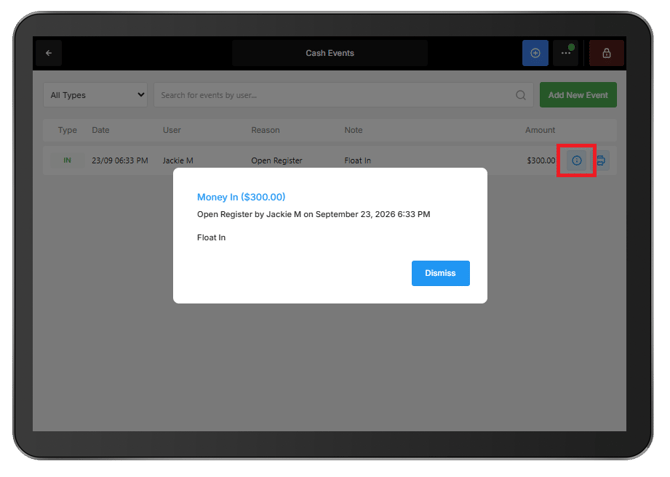Click the $300.00 amount cell
This screenshot has width=670, height=477.
click(541, 161)
